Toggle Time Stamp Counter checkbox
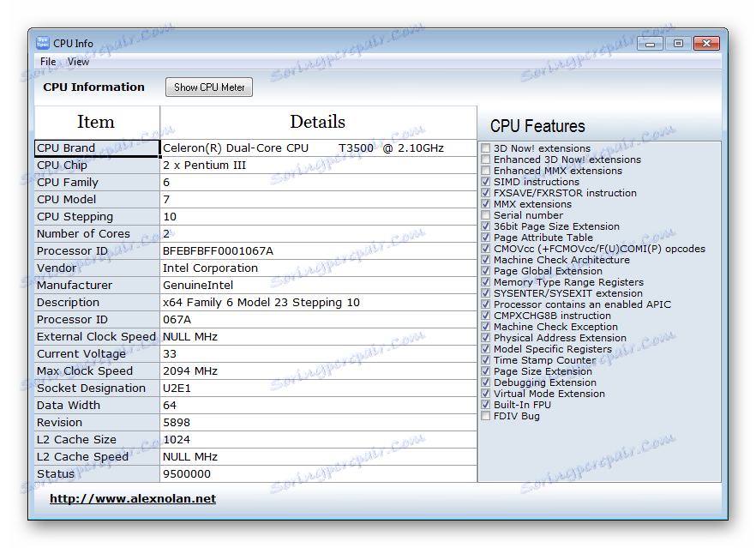 [x=485, y=360]
